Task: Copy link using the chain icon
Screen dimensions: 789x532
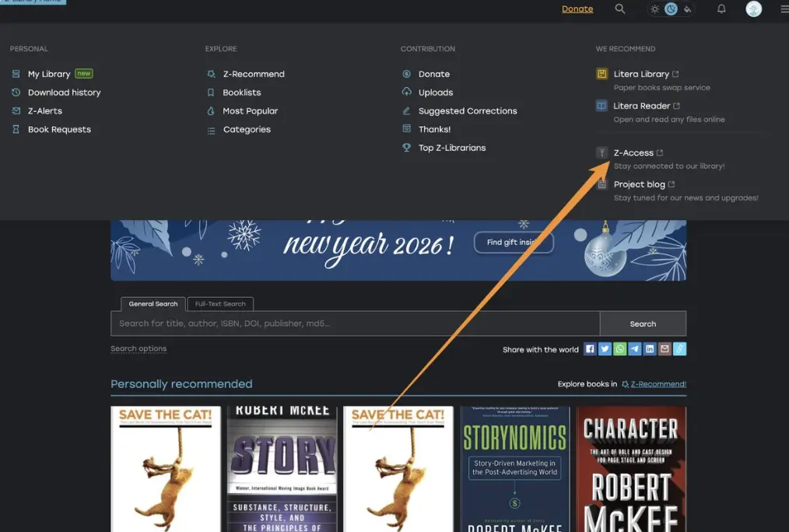Action: coord(679,349)
